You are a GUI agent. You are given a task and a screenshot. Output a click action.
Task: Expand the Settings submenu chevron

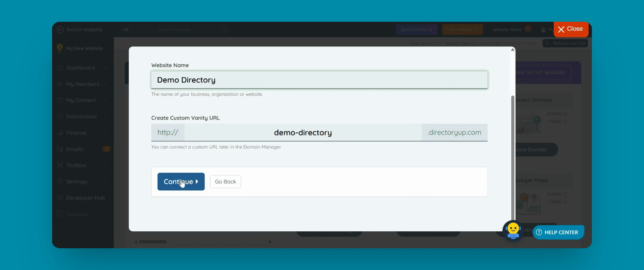coord(106,181)
